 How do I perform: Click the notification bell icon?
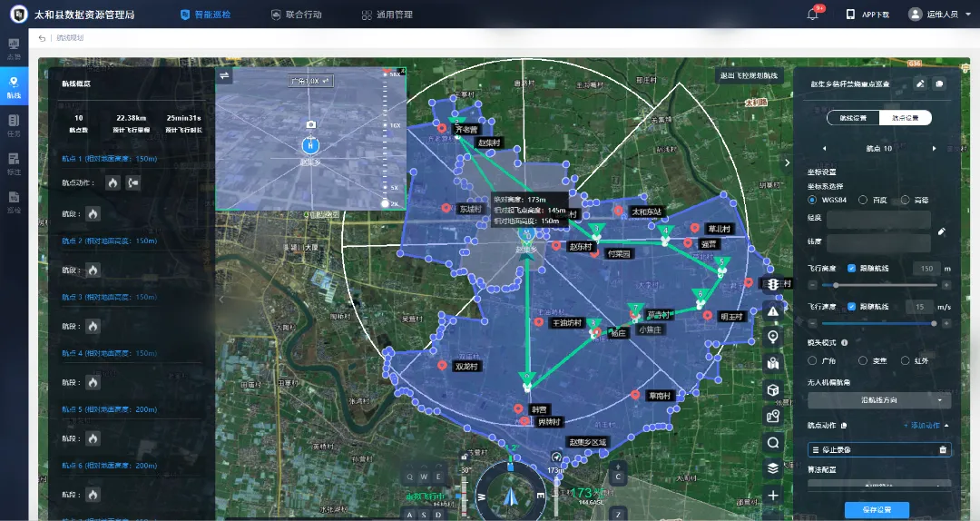[x=813, y=15]
